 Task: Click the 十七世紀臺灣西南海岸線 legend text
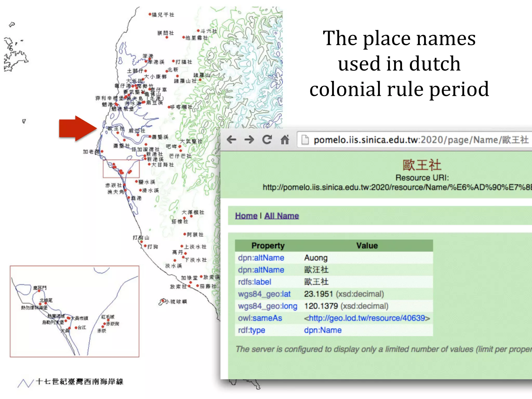pyautogui.click(x=79, y=382)
